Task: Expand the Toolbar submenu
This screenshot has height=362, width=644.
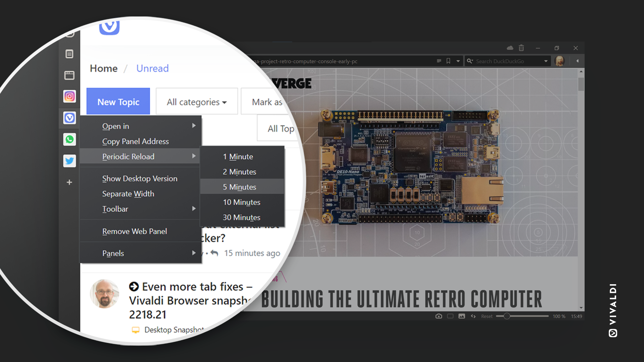Action: point(141,209)
